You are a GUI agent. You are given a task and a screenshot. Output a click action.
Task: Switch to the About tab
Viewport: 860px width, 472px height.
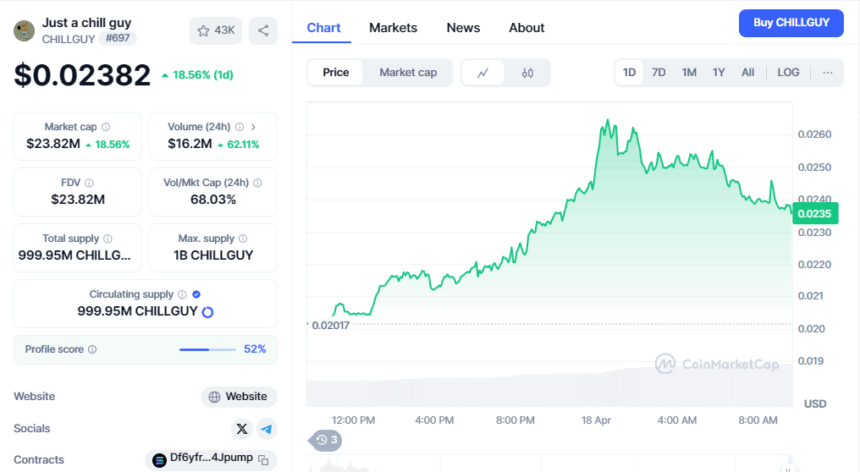(527, 27)
